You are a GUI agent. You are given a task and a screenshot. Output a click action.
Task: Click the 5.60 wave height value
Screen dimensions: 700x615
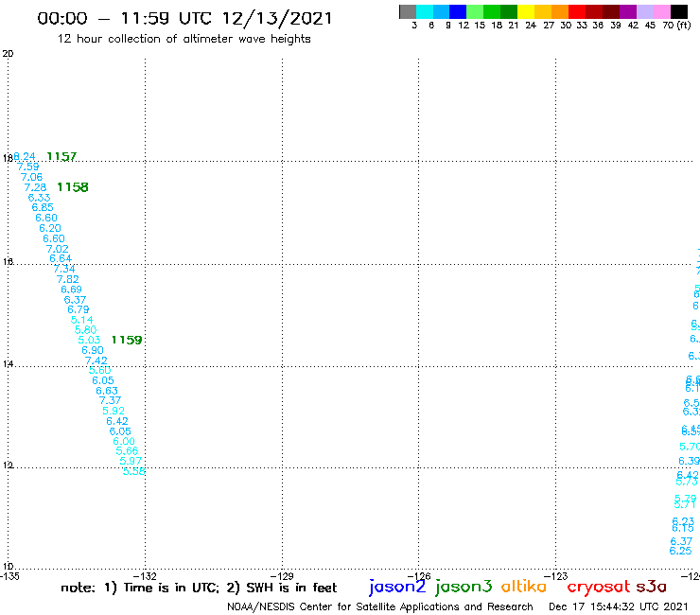click(x=100, y=370)
